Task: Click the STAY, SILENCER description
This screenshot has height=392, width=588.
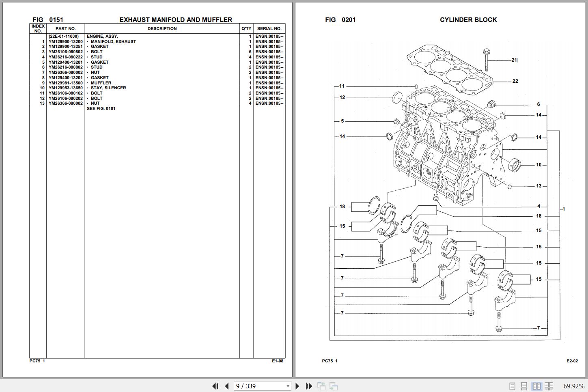Action: coord(108,88)
